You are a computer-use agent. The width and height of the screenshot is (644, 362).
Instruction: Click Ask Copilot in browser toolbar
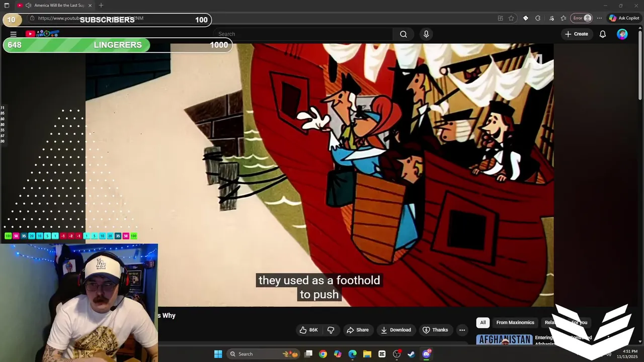coord(624,18)
